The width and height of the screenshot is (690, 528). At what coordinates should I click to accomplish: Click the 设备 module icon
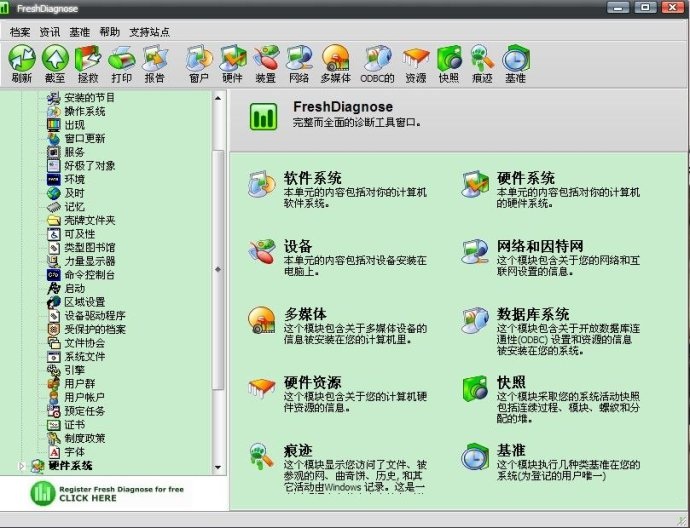(262, 252)
